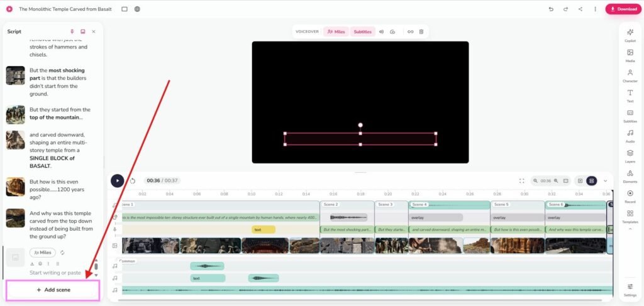The width and height of the screenshot is (644, 306).
Task: Open the Layers panel
Action: (x=630, y=156)
